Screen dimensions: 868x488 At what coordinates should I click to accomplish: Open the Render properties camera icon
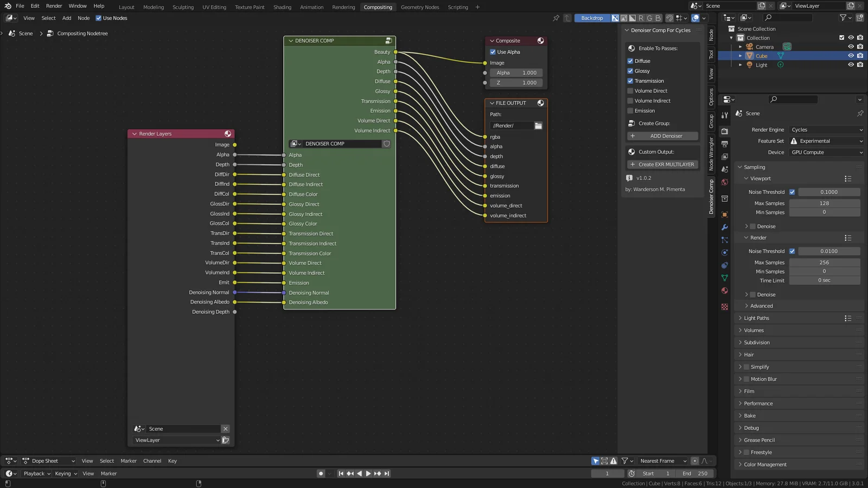(x=724, y=131)
